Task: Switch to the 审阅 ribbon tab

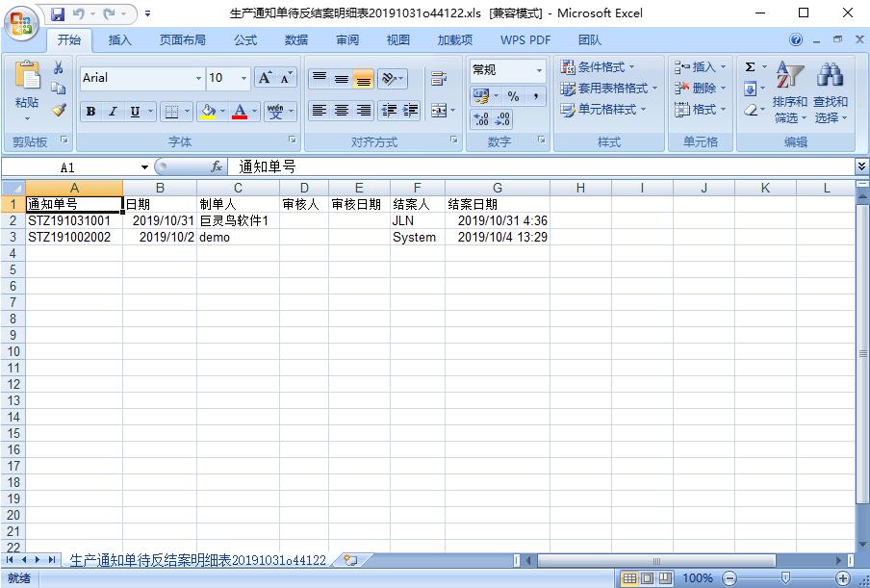Action: pyautogui.click(x=346, y=39)
